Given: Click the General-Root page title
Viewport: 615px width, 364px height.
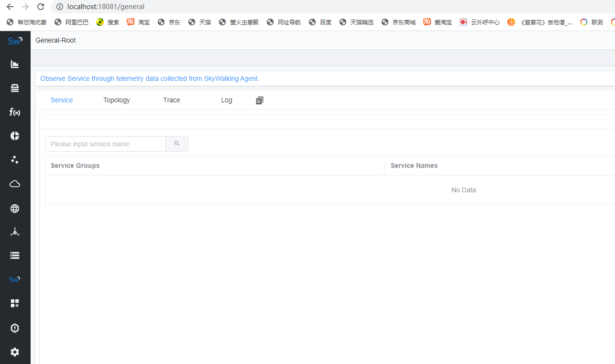Looking at the screenshot, I should pyautogui.click(x=55, y=40).
